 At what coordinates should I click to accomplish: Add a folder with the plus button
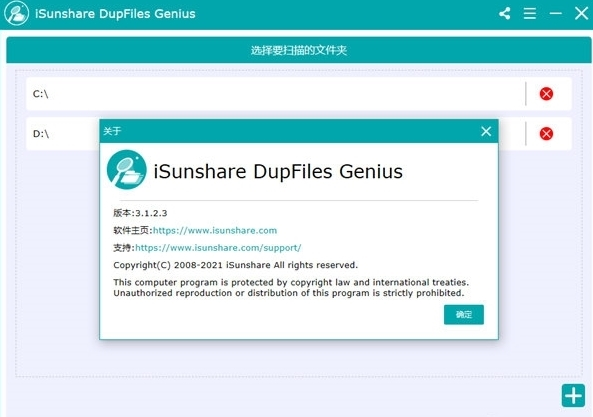coord(573,395)
